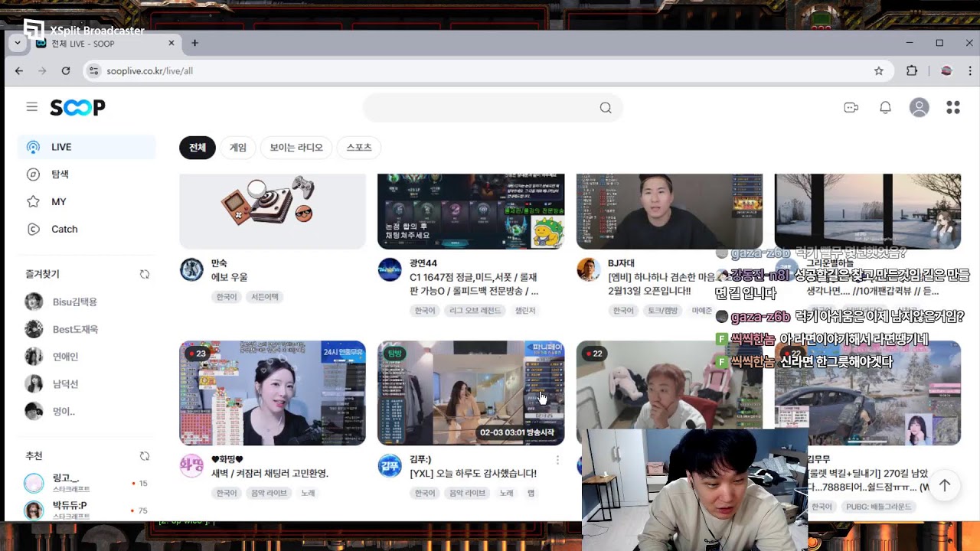The width and height of the screenshot is (980, 551).
Task: Open the hamburger menu beside SOOP logo
Action: 31,107
